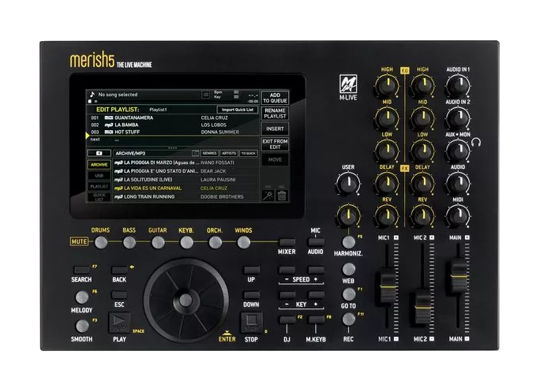Image resolution: width=540 pixels, height=392 pixels.
Task: Select LA BAMBA in the playlist
Action: 174,125
